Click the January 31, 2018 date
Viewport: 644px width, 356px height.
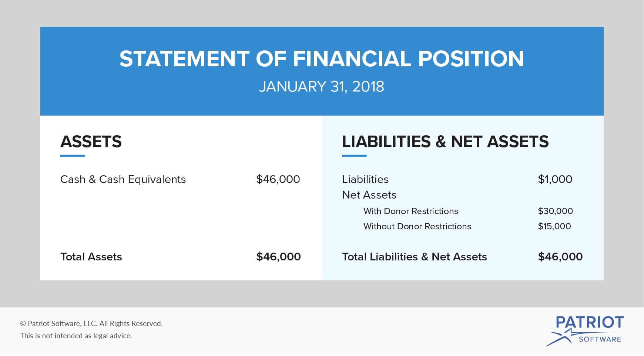[x=322, y=87]
